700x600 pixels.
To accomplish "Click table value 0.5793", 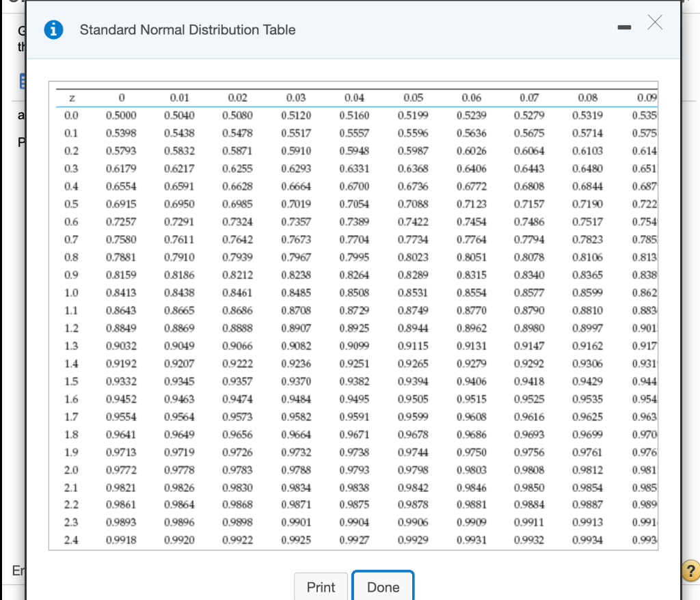I will (x=121, y=151).
